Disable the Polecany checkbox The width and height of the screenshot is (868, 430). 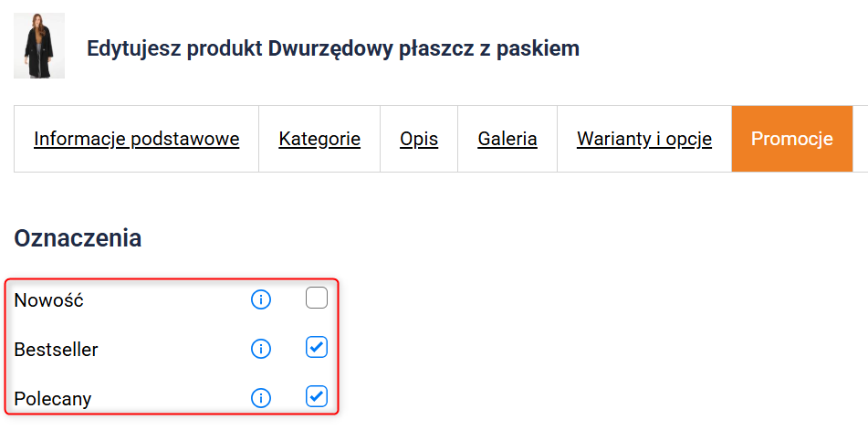click(x=317, y=396)
